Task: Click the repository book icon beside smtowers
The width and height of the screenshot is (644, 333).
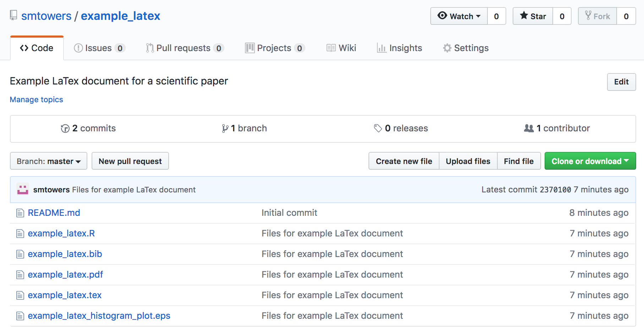Action: click(13, 15)
